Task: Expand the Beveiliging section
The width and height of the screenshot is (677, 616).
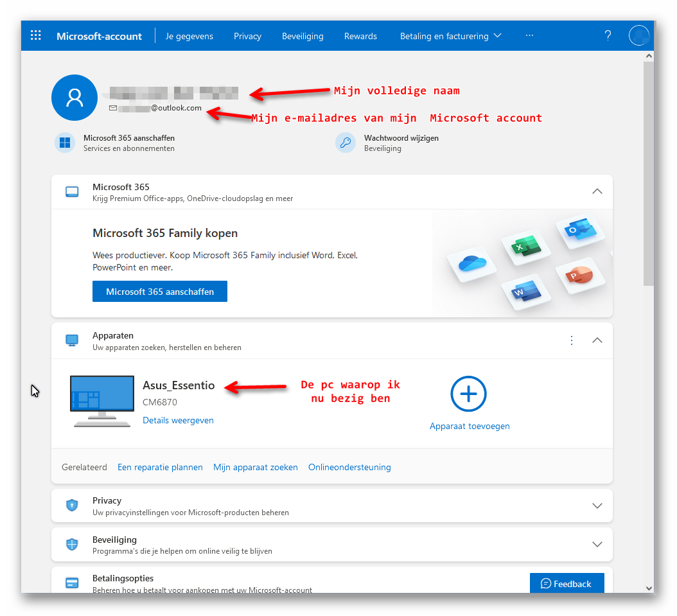Action: pos(597,545)
